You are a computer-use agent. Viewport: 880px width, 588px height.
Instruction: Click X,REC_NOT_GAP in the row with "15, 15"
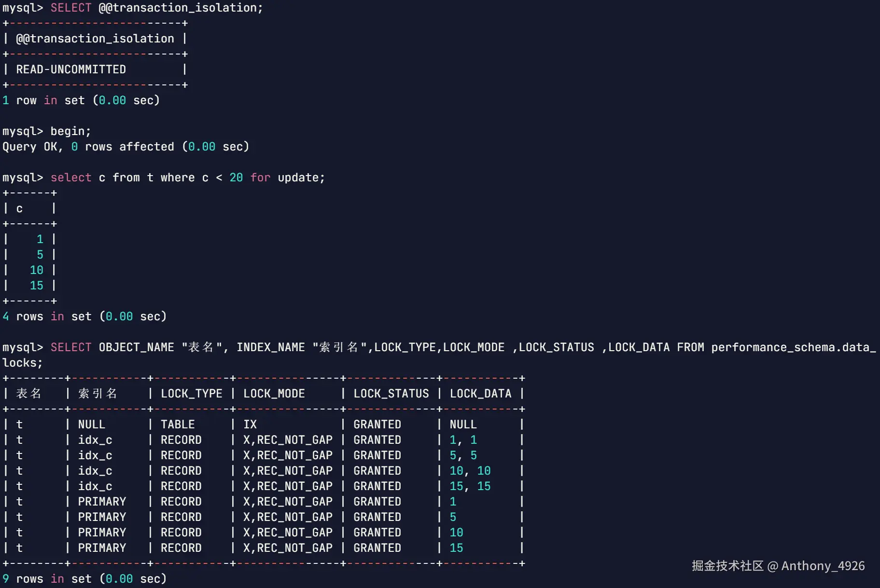[288, 486]
